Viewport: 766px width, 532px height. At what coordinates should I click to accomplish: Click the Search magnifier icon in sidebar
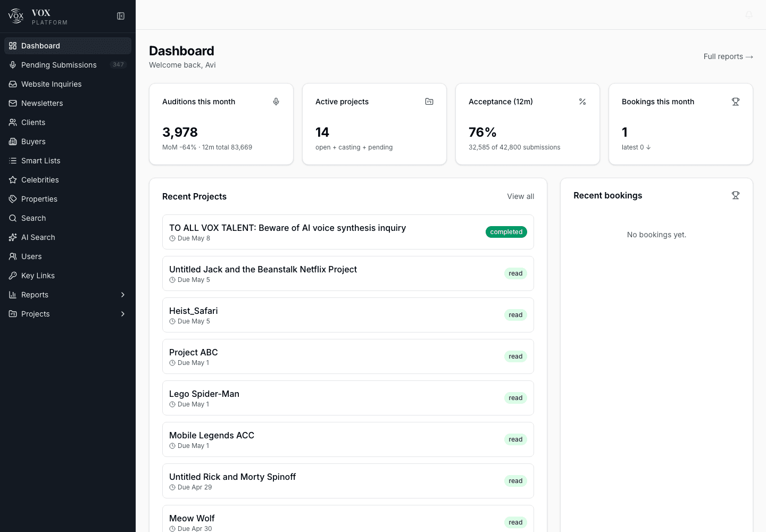13,218
